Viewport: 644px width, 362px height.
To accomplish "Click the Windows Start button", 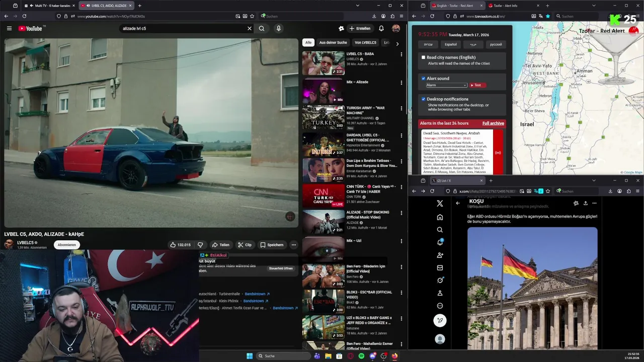I will click(250, 356).
